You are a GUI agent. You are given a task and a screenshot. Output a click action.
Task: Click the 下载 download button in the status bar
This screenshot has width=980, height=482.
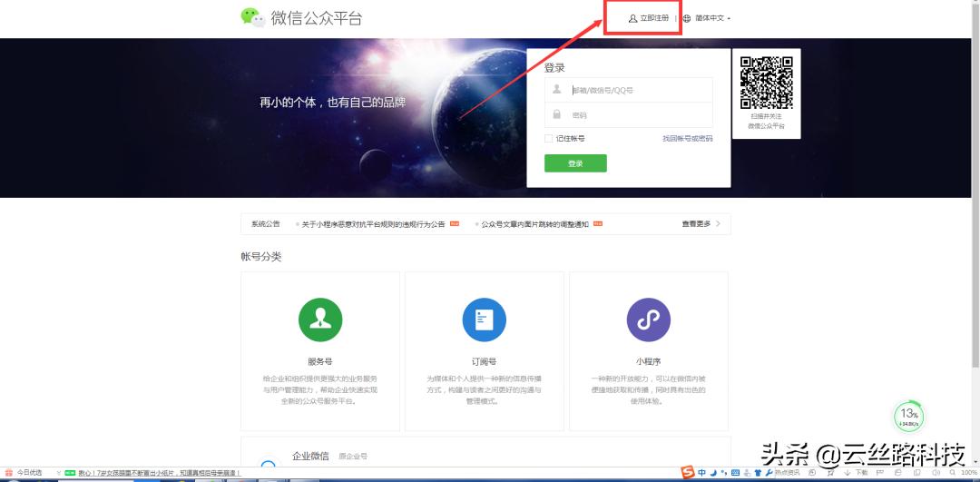855,473
